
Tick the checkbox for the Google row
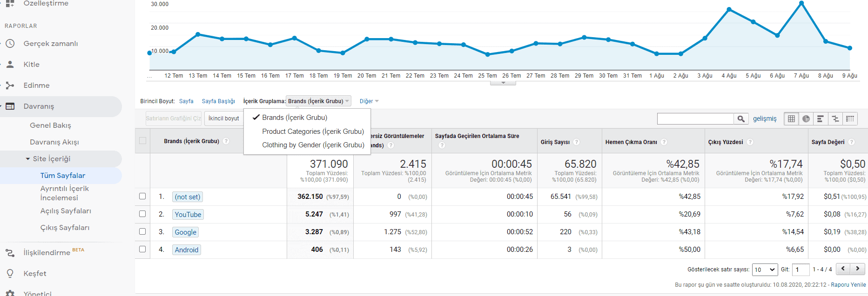click(142, 232)
